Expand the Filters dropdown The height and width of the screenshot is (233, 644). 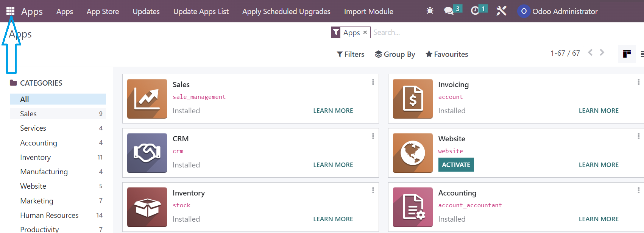point(351,54)
